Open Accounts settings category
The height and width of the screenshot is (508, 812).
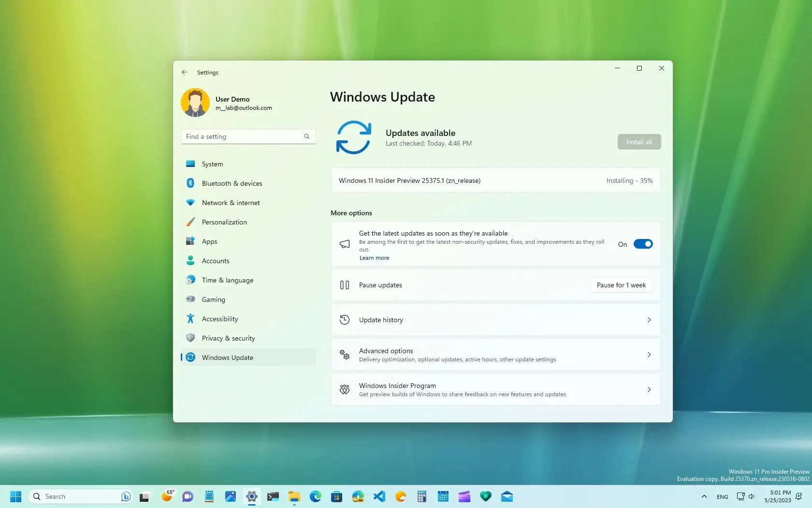click(x=248, y=261)
